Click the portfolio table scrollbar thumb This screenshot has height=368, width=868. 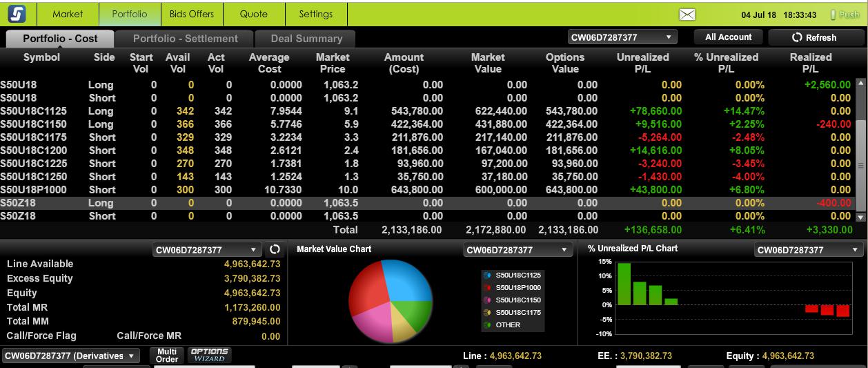(x=860, y=166)
